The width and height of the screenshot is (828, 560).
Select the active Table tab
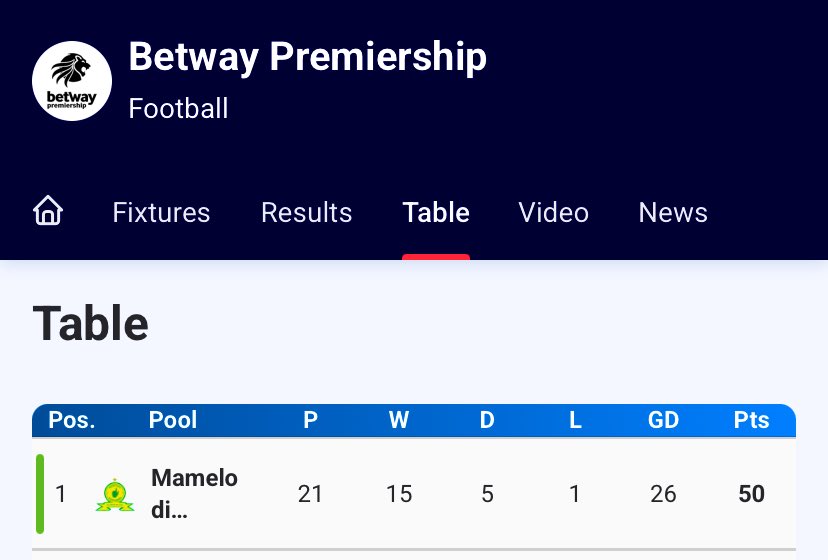(436, 212)
